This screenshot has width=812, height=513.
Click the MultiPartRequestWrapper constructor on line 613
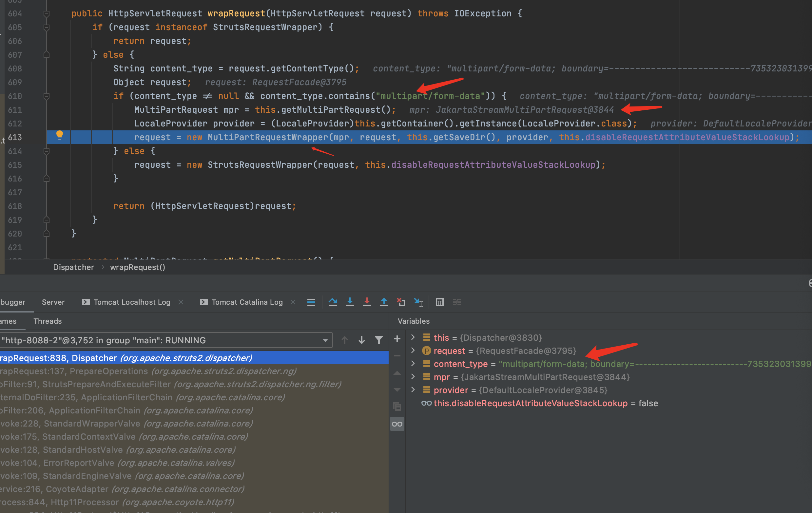point(268,137)
